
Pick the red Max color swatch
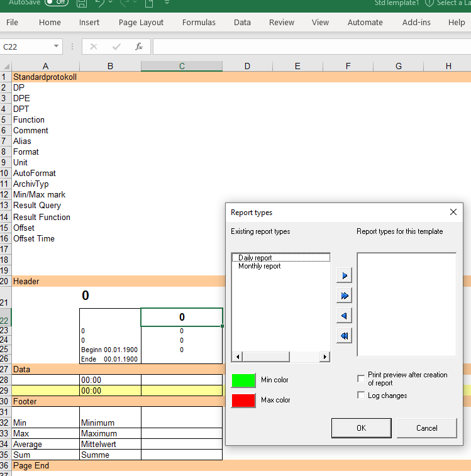point(243,401)
